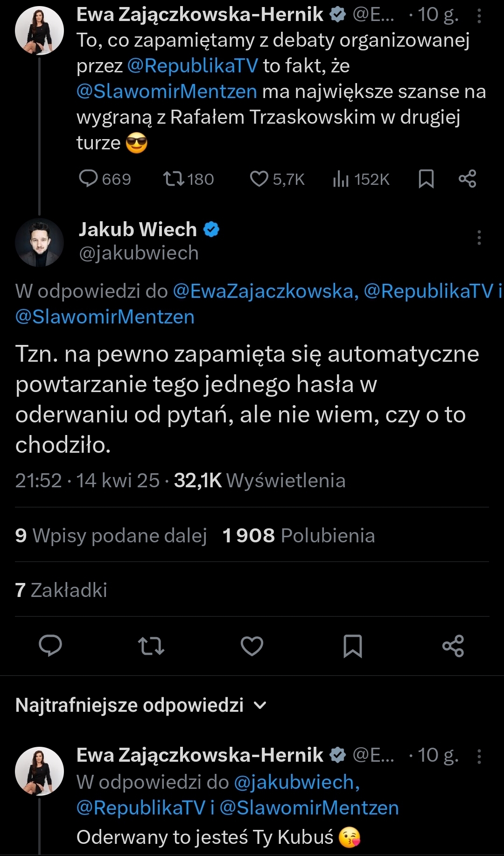Bookmark Jakub Wiech's post
Viewport: 504px width, 856px height.
353,646
